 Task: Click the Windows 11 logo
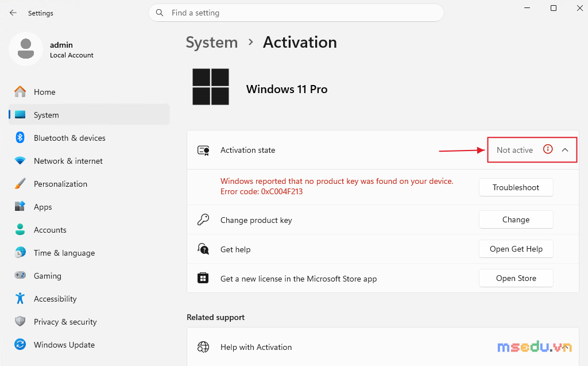pos(211,87)
